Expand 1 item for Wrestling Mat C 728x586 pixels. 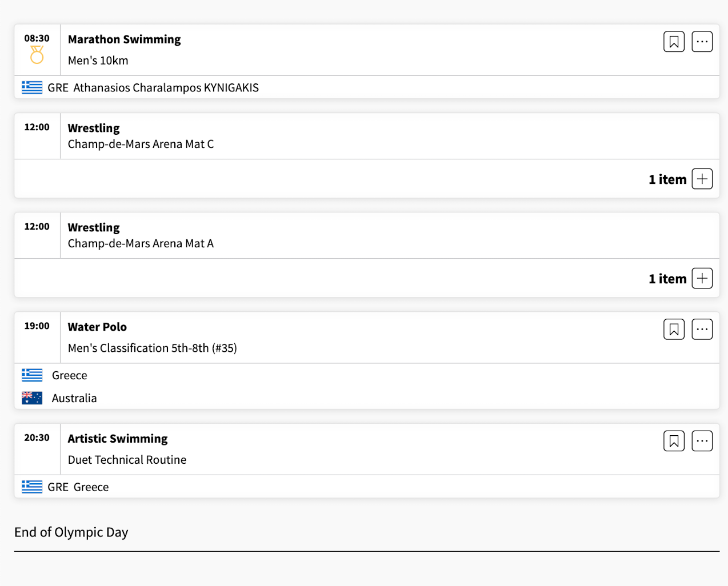click(x=702, y=179)
